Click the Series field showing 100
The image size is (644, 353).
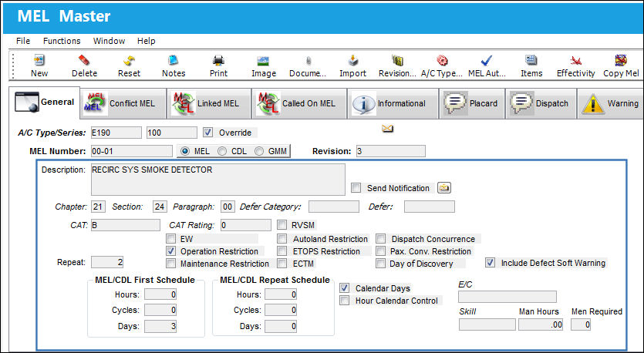[172, 133]
